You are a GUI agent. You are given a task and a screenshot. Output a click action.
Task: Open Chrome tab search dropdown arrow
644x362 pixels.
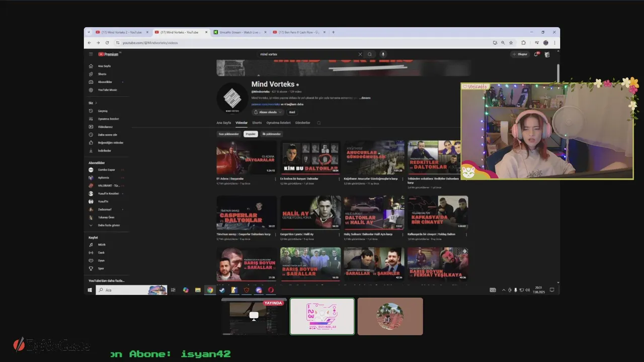pos(89,32)
